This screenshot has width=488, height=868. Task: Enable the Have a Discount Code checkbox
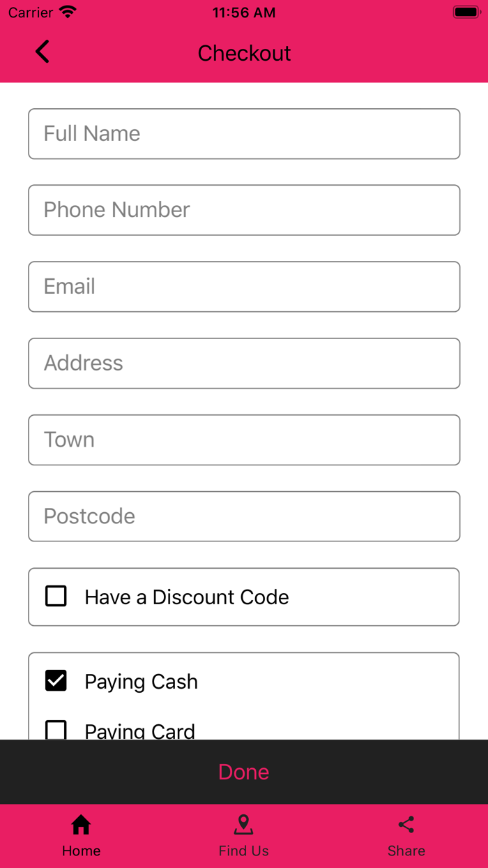coord(56,597)
